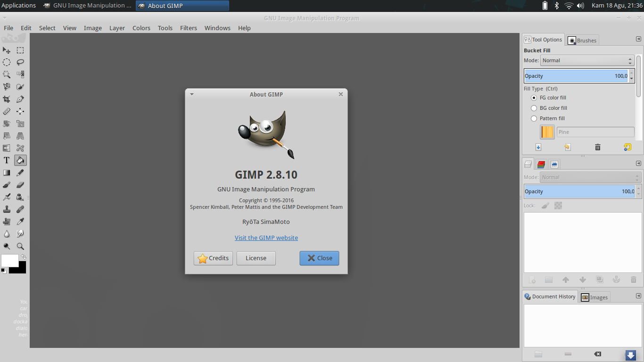Select the Bucket Fill tool

click(20, 160)
